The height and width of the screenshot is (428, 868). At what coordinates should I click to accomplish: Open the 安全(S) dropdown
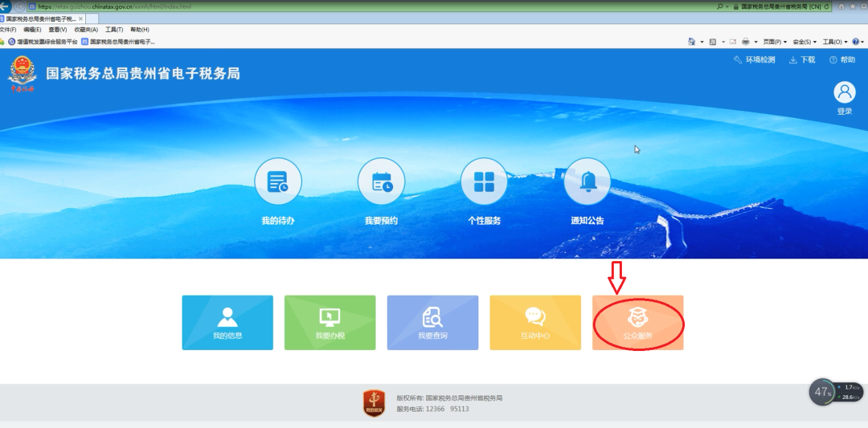(x=805, y=42)
